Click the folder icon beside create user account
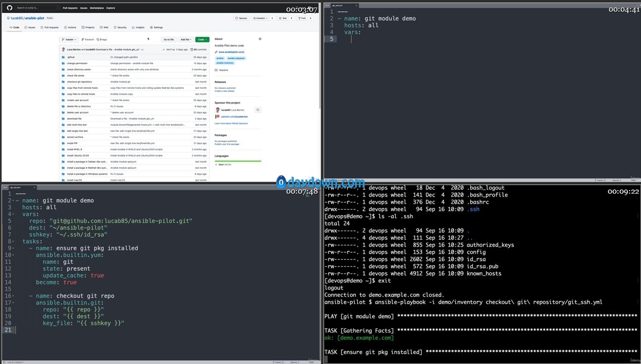Image resolution: width=641 pixels, height=364 pixels. [x=63, y=100]
